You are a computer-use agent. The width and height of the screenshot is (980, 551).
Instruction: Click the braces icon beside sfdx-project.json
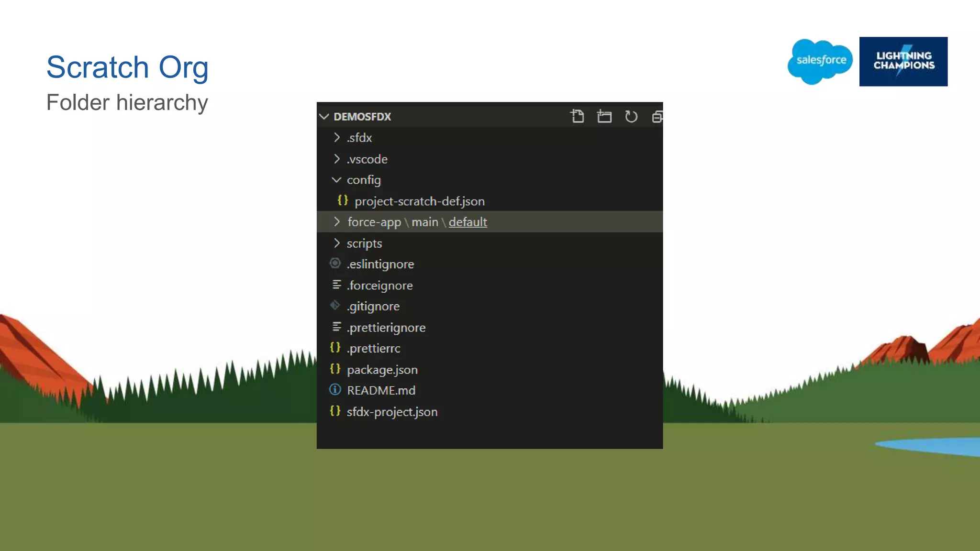click(335, 411)
